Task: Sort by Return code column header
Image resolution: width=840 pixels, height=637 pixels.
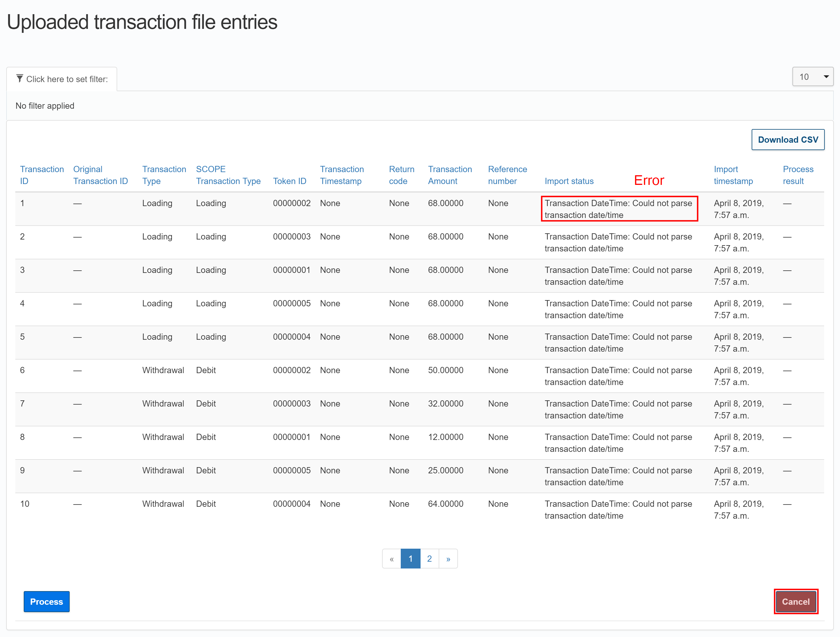Action: coord(401,175)
